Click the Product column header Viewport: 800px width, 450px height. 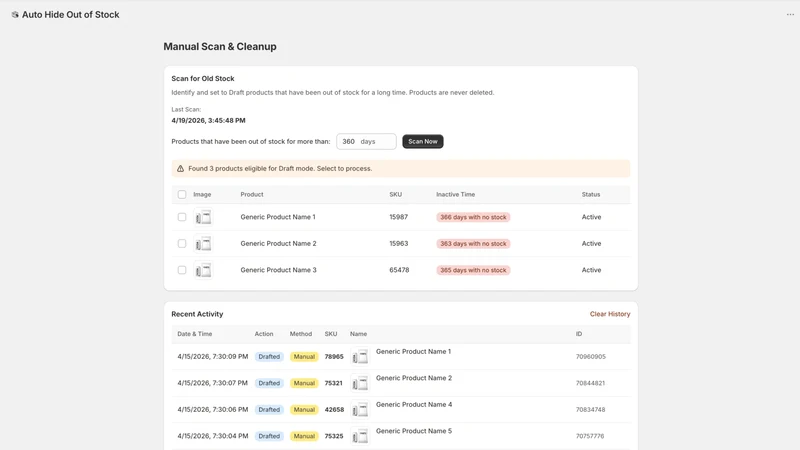(252, 194)
